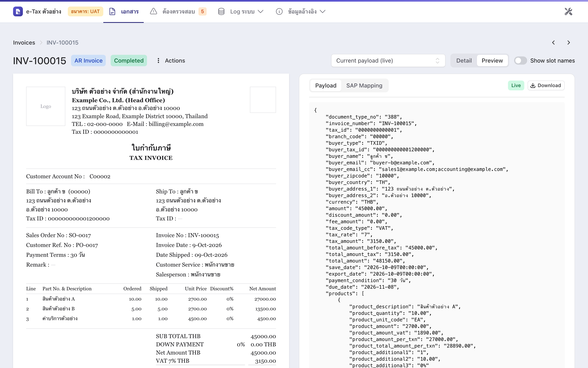Open ต้องตรวจสอบ menu item

pos(179,11)
